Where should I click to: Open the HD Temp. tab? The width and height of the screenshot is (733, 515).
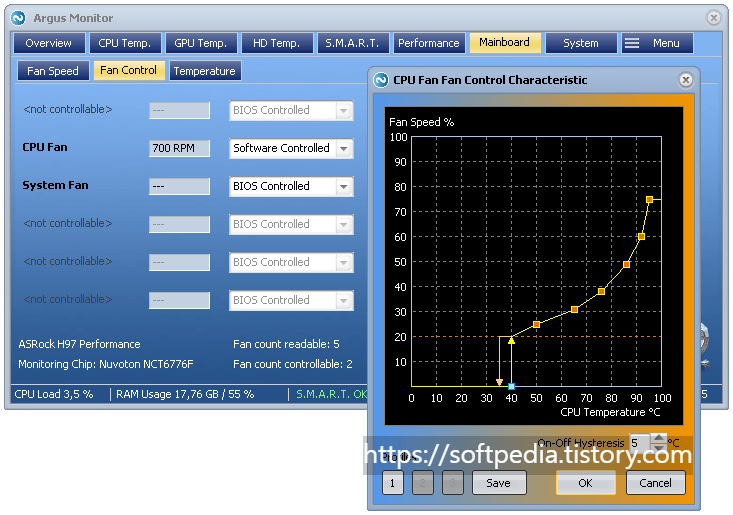277,43
